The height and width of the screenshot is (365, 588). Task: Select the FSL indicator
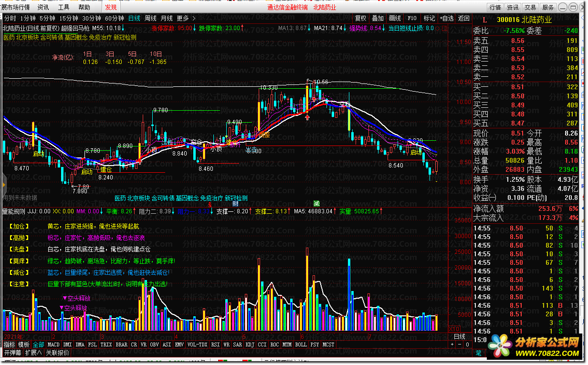click(x=93, y=344)
